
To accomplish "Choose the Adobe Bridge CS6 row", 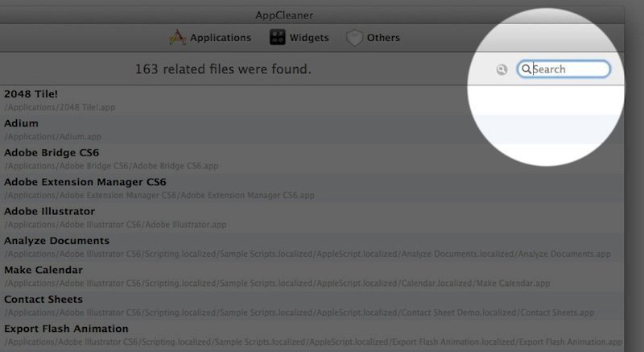I will point(52,152).
